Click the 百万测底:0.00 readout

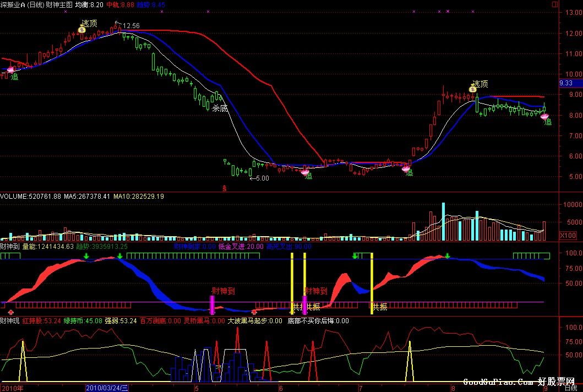161,320
